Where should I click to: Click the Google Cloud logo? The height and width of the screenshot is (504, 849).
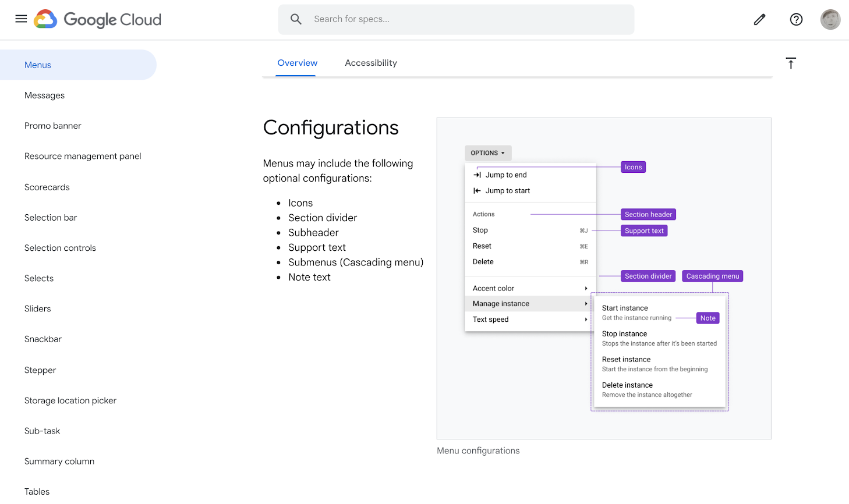coord(98,19)
